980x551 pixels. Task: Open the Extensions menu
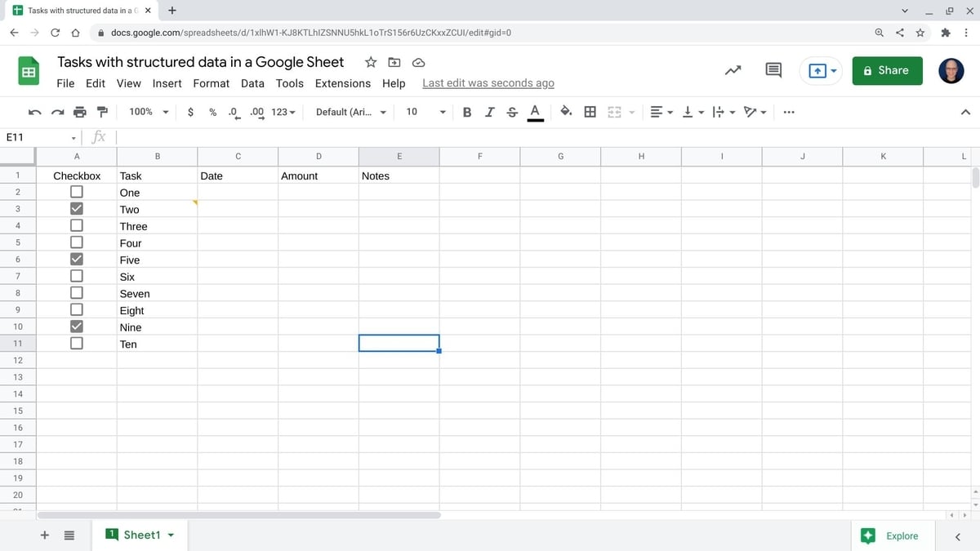click(342, 83)
